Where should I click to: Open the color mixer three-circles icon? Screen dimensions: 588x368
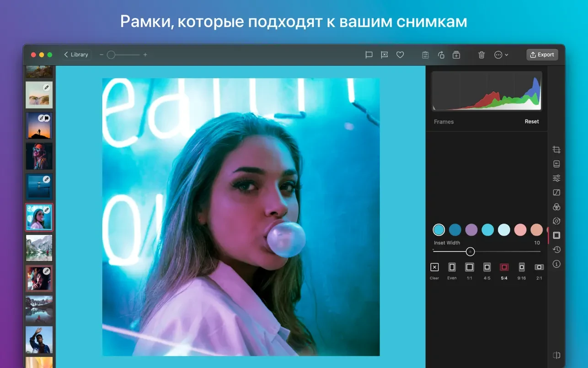[556, 207]
